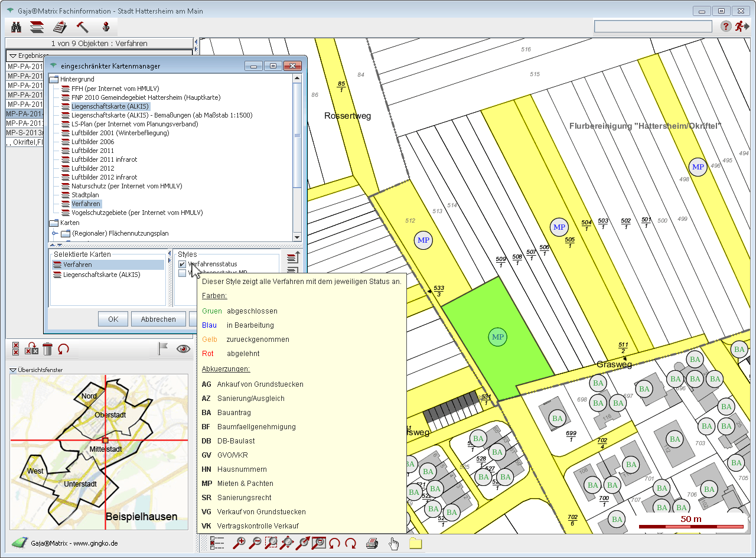Click the legend list icon

pos(217,543)
